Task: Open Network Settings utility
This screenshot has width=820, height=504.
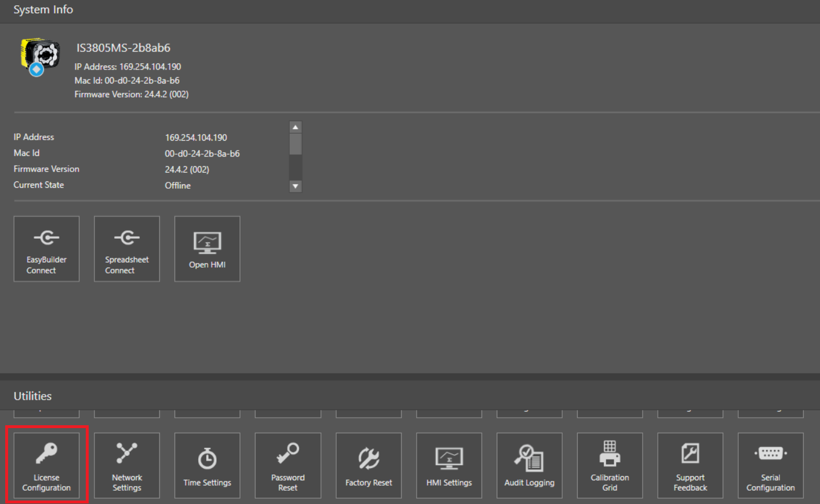Action: pyautogui.click(x=127, y=465)
